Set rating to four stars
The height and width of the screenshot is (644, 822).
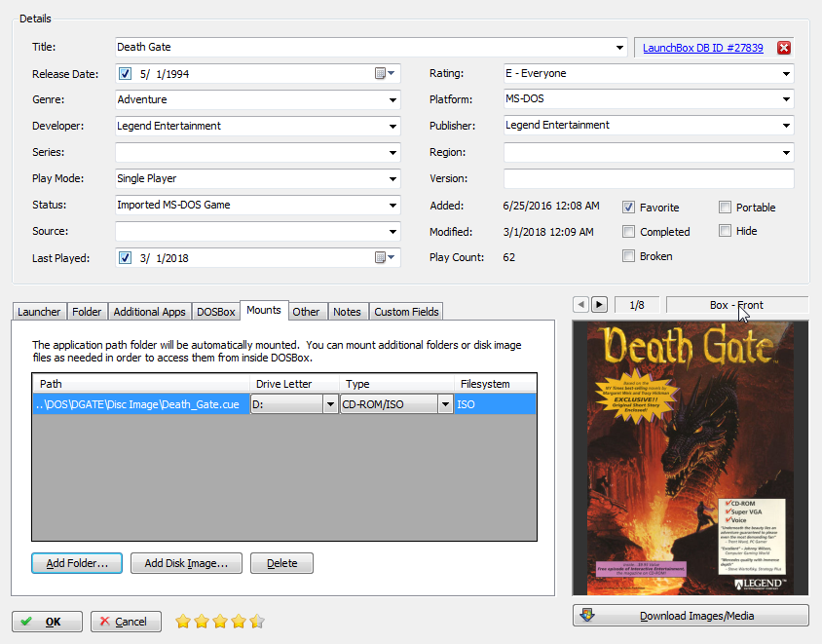tap(239, 622)
